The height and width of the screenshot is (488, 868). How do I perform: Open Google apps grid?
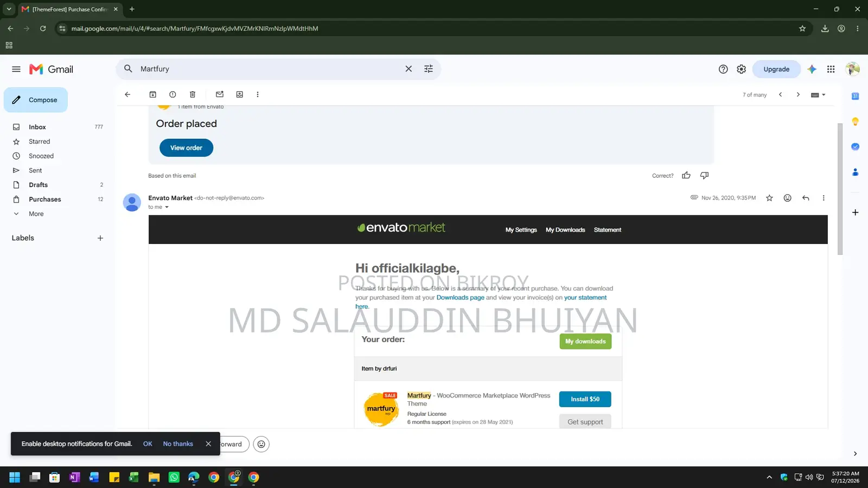(831, 69)
